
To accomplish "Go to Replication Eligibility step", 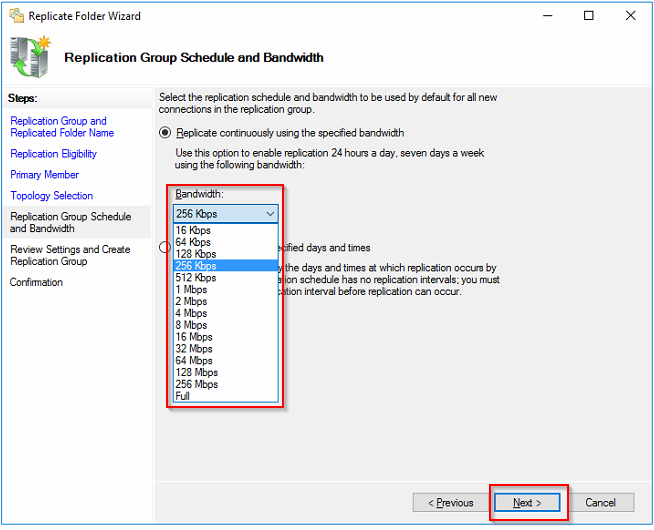I will (x=53, y=154).
